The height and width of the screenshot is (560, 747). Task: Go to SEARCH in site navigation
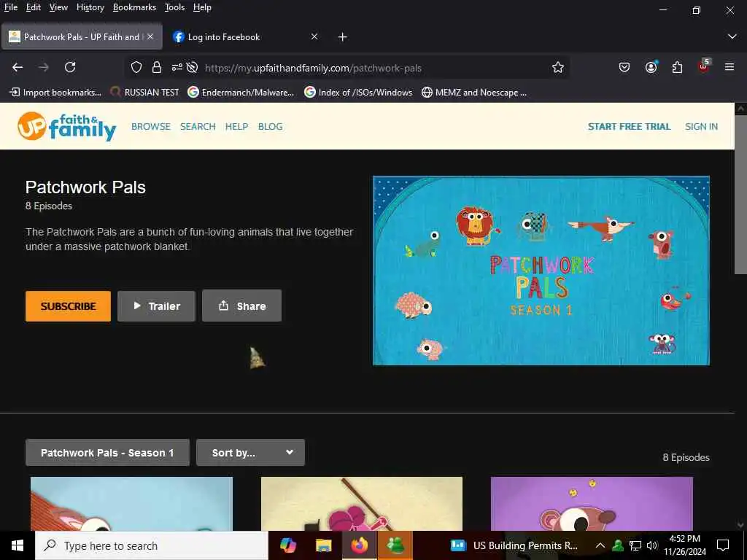click(198, 127)
